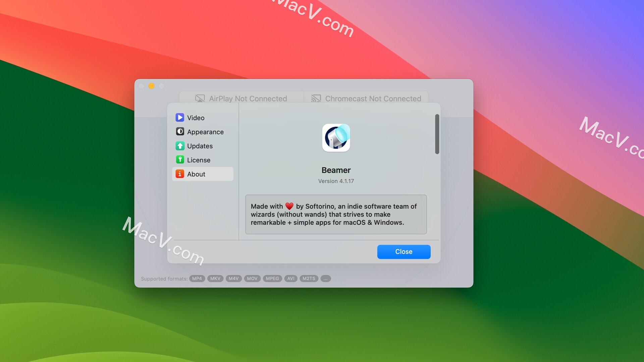This screenshot has height=362, width=644.
Task: Click the MOV supported format tag
Action: (x=252, y=278)
